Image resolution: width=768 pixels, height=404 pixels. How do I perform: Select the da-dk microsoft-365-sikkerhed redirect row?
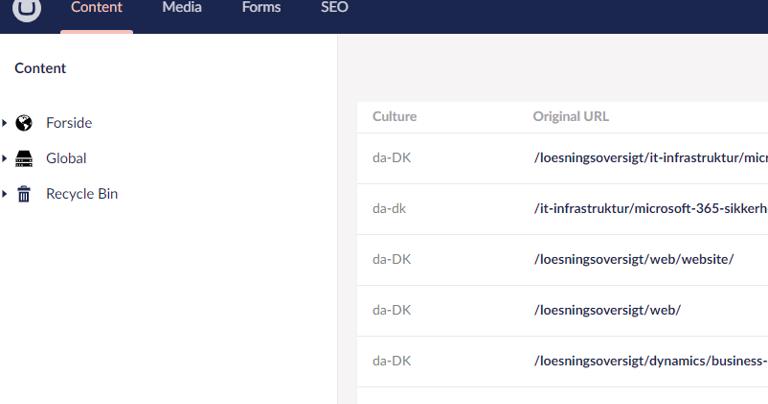coord(650,208)
